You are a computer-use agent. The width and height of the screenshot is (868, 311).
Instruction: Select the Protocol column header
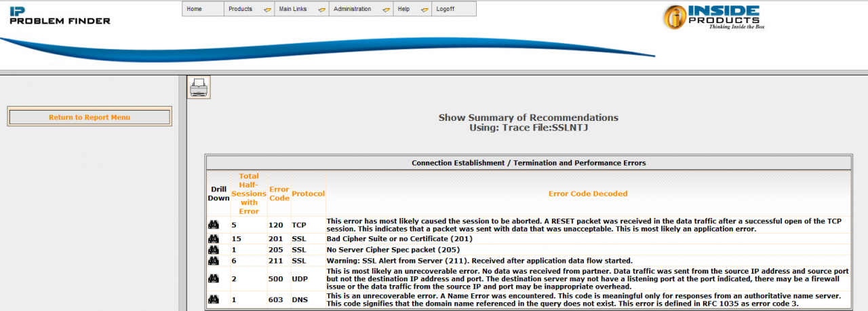(308, 194)
